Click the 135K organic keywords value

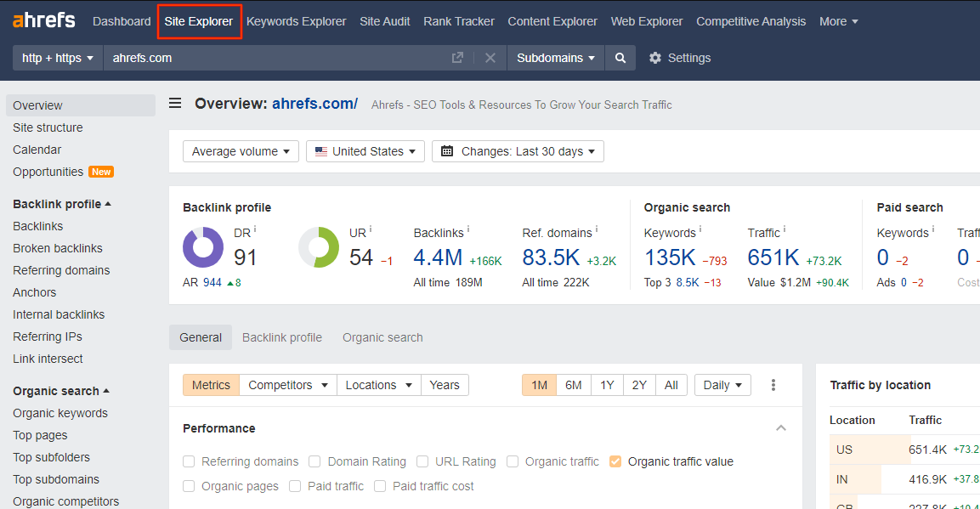point(670,257)
